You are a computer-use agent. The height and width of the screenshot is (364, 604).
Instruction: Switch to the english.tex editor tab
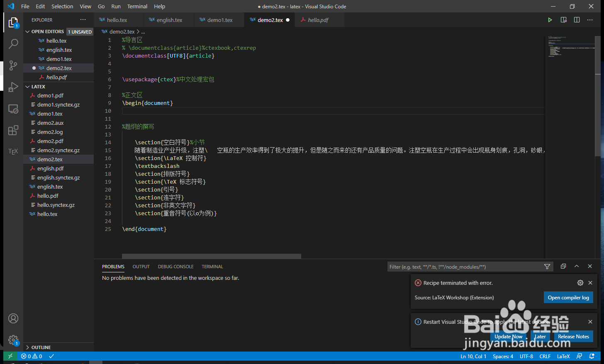click(x=169, y=20)
